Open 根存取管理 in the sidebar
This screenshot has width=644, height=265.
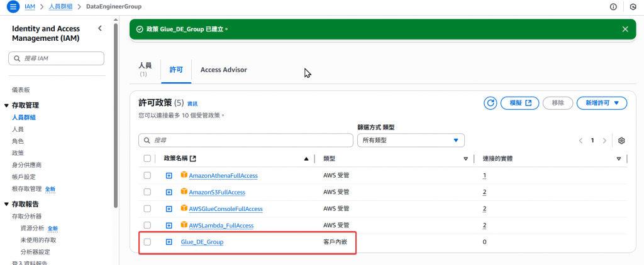[x=26, y=188]
